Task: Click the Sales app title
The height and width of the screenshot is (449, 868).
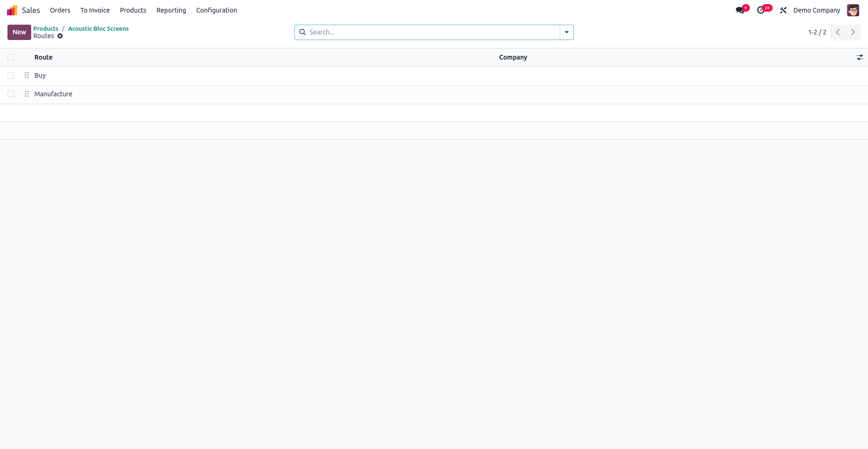Action: point(31,10)
